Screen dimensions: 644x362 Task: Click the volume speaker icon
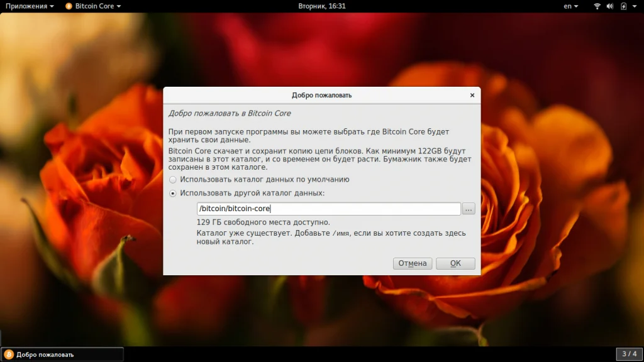[x=610, y=6]
